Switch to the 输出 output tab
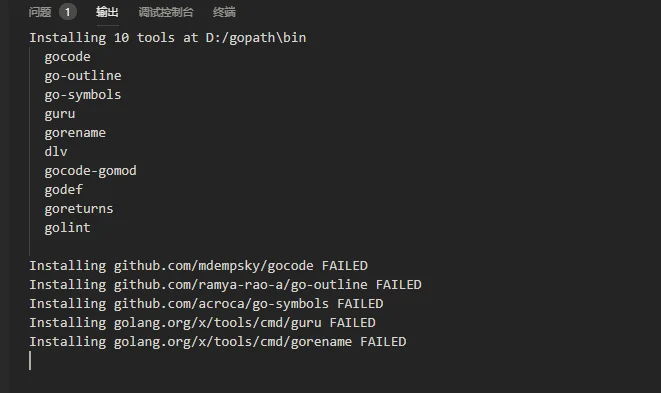This screenshot has width=661, height=393. click(107, 12)
